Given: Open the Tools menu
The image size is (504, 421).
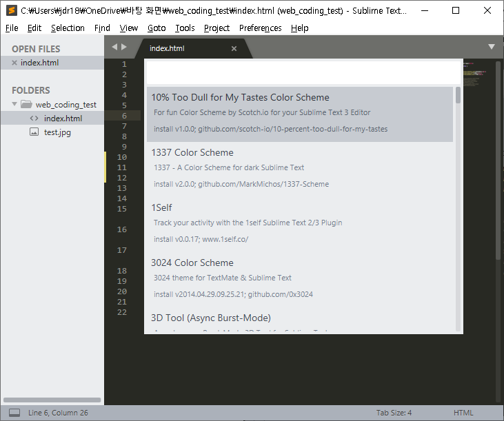Looking at the screenshot, I should point(185,28).
